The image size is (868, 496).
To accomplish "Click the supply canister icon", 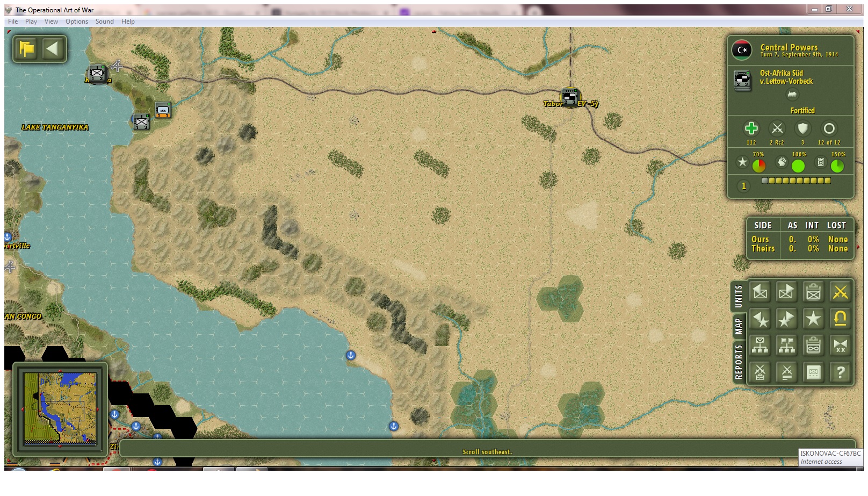I will pos(821,162).
